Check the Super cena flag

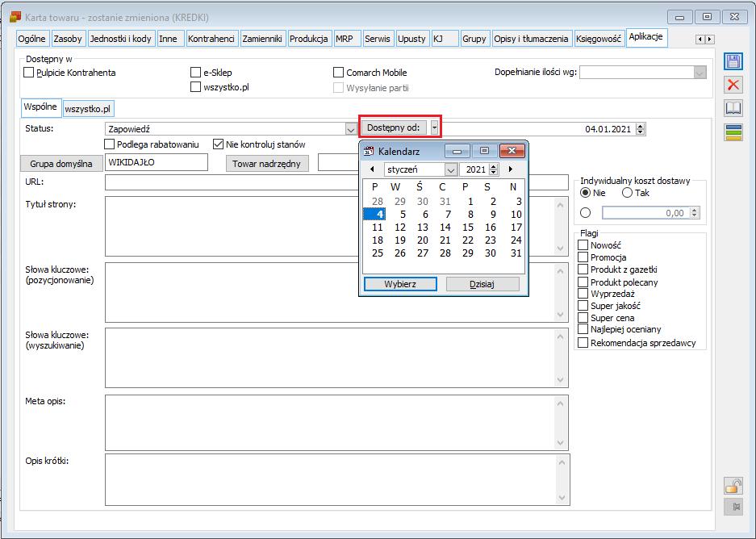(x=583, y=318)
